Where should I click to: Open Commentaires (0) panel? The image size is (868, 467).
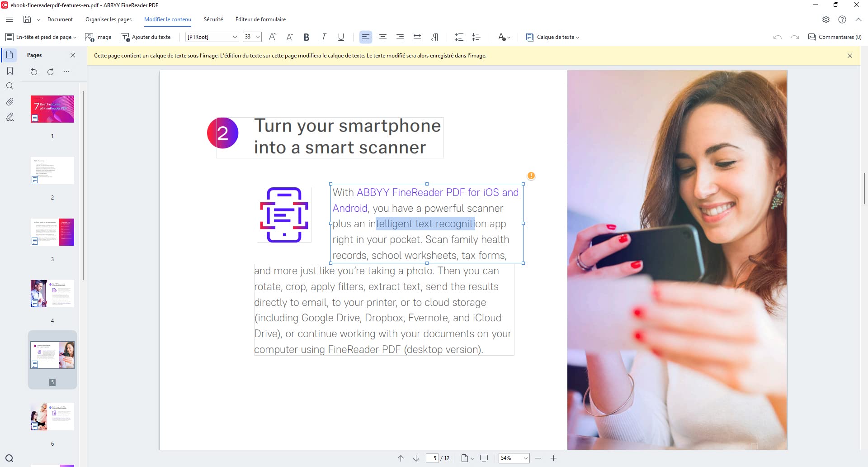[835, 37]
